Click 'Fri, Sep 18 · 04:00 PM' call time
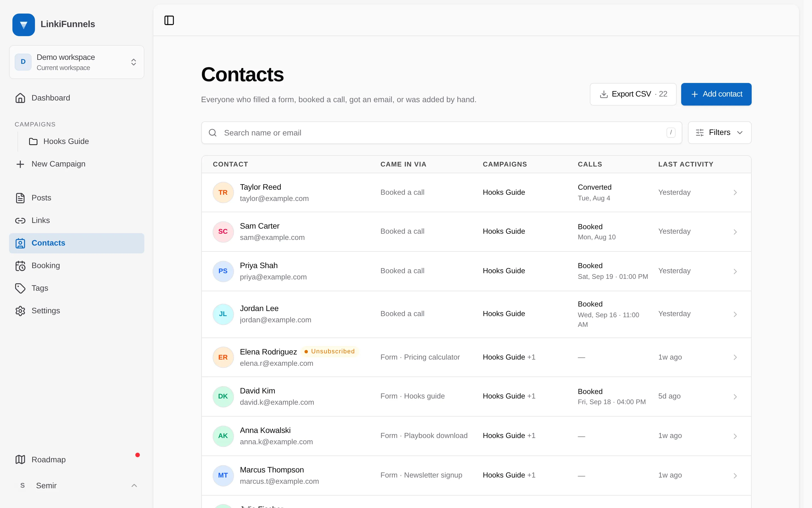812x508 pixels. click(611, 402)
